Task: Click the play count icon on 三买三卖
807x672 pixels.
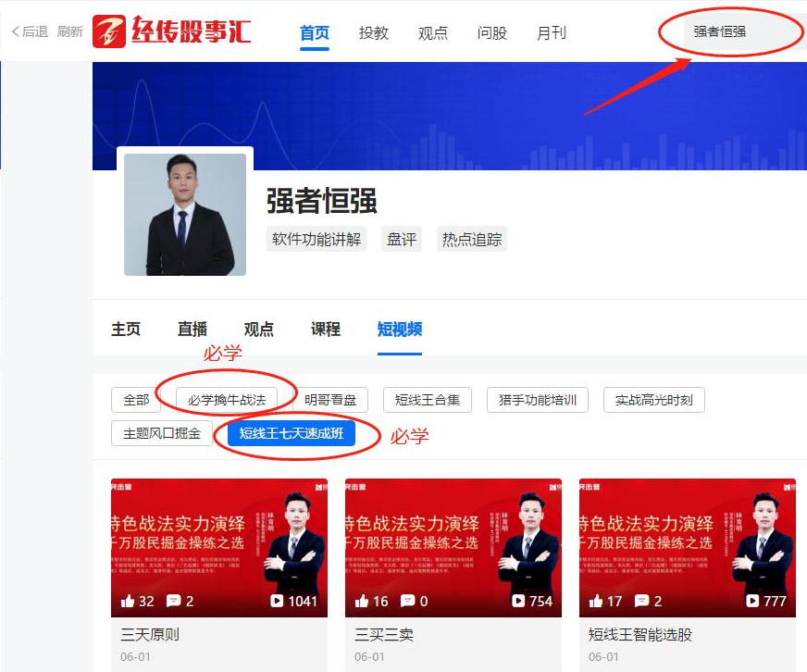Action: pos(518,601)
